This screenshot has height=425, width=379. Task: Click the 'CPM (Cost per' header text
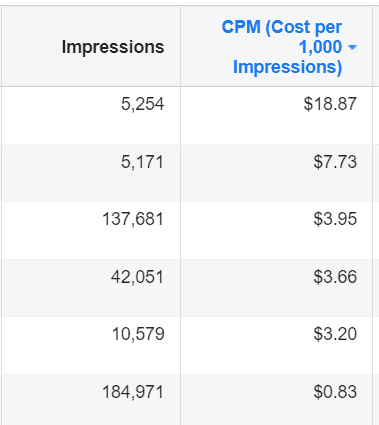[282, 27]
